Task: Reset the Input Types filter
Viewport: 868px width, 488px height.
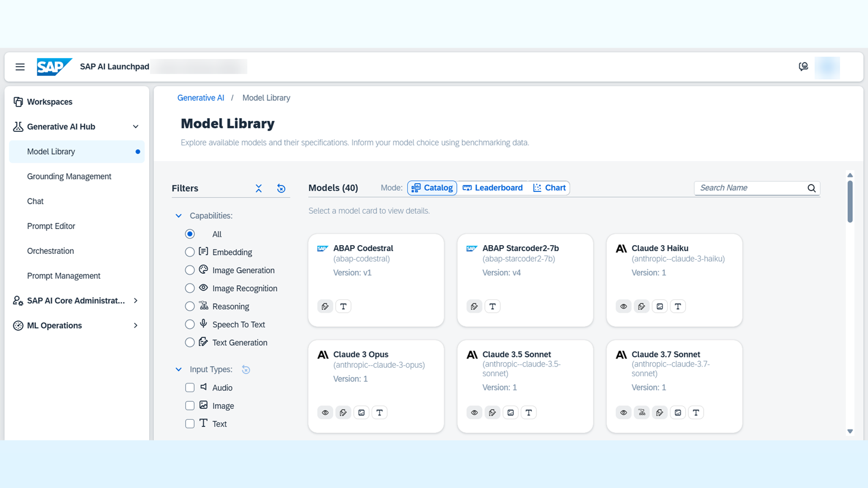Action: coord(246,370)
